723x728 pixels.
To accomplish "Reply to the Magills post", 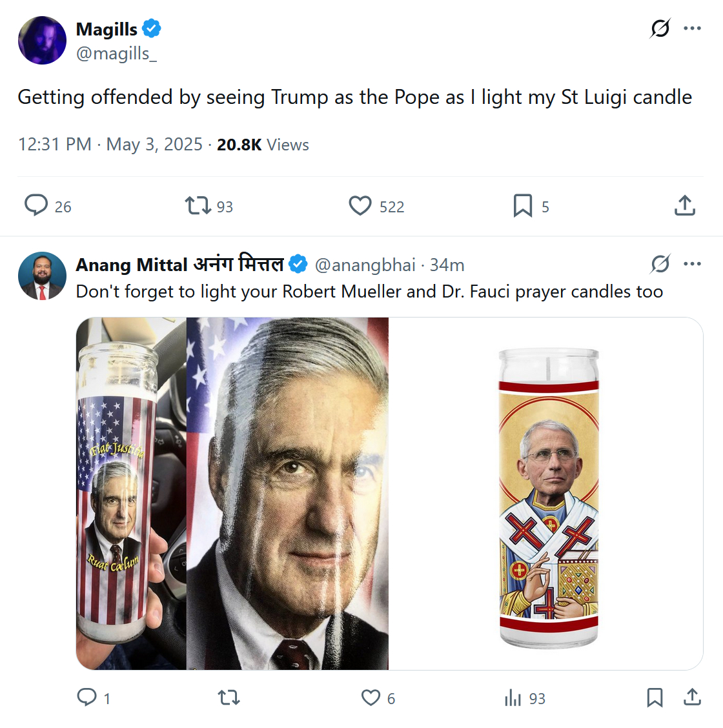I will [36, 206].
